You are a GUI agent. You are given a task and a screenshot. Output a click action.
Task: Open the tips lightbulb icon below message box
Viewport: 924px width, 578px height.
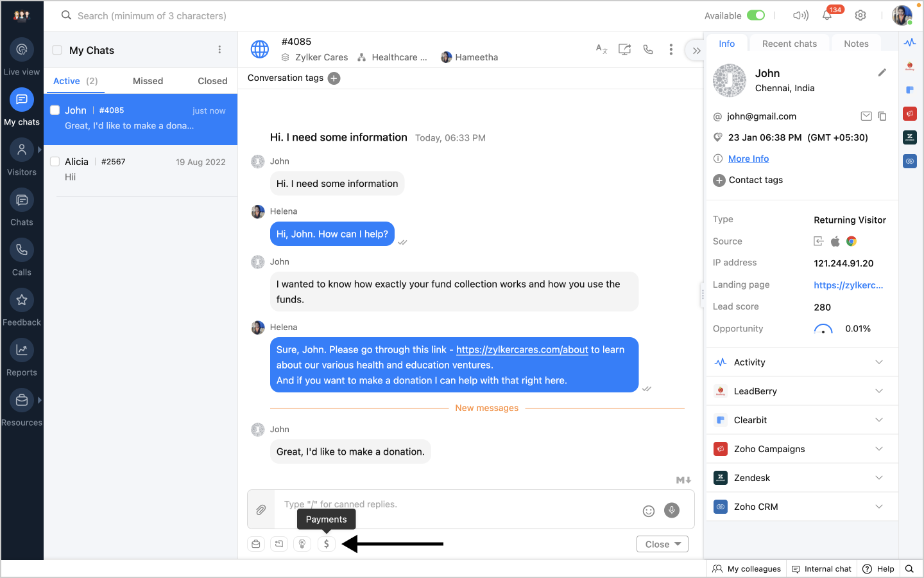302,544
